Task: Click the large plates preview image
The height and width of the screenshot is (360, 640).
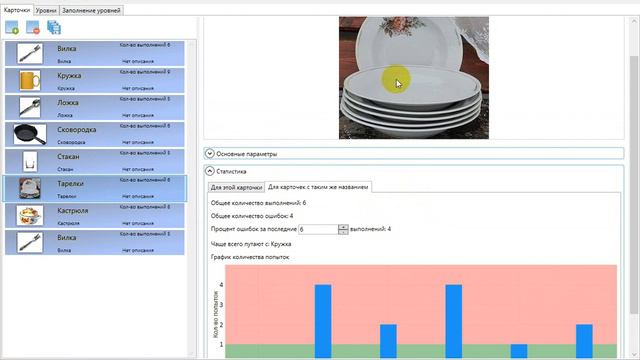Action: [x=413, y=78]
